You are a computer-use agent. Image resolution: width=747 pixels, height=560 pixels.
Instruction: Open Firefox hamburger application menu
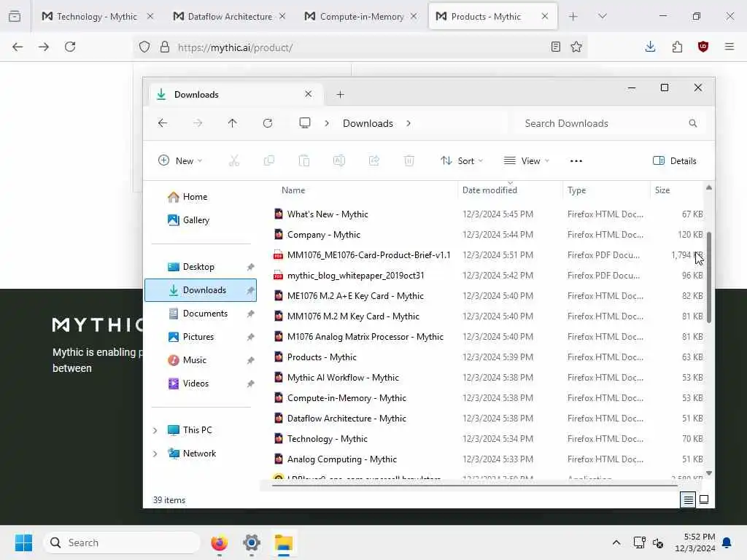729,47
